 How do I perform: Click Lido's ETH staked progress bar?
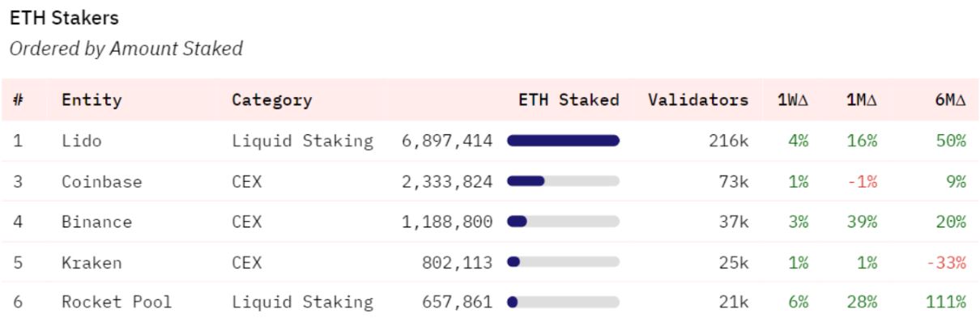[563, 141]
